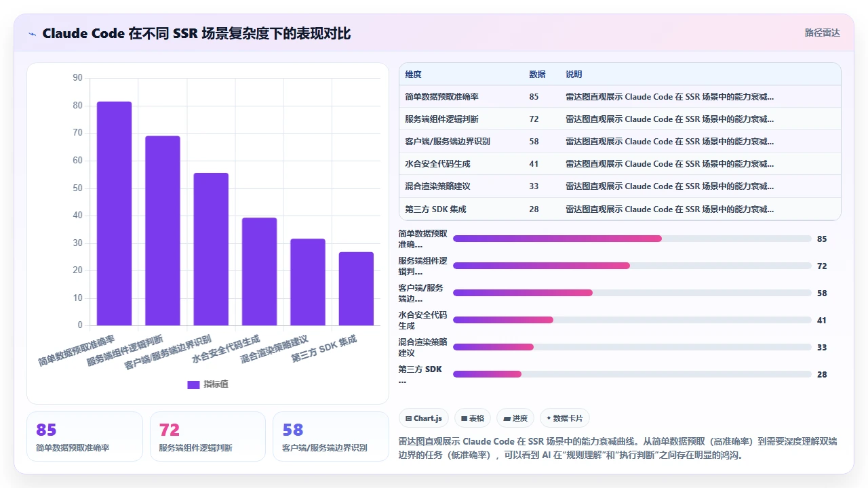Click the Claude Code SSR dashboard title
This screenshot has height=488, width=868.
[197, 33]
